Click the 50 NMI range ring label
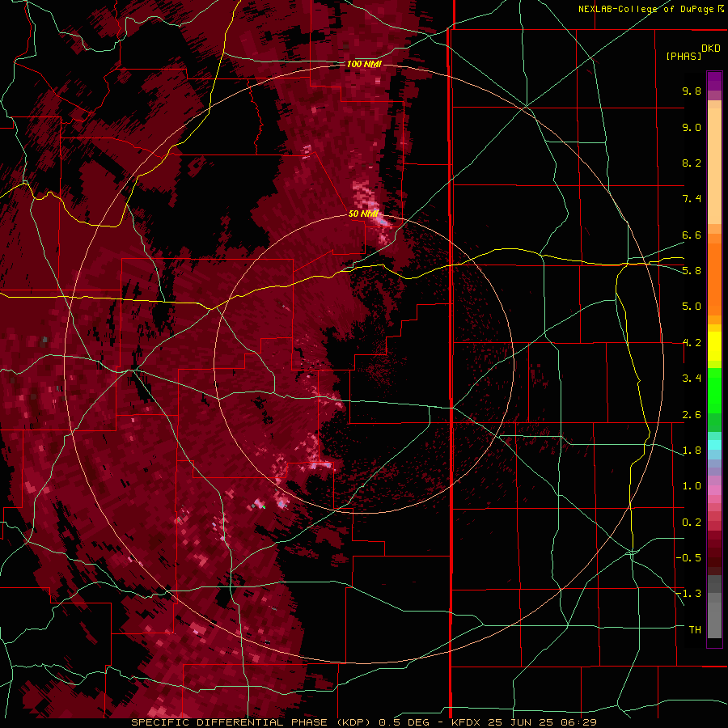Viewport: 728px width, 728px height. tap(363, 214)
